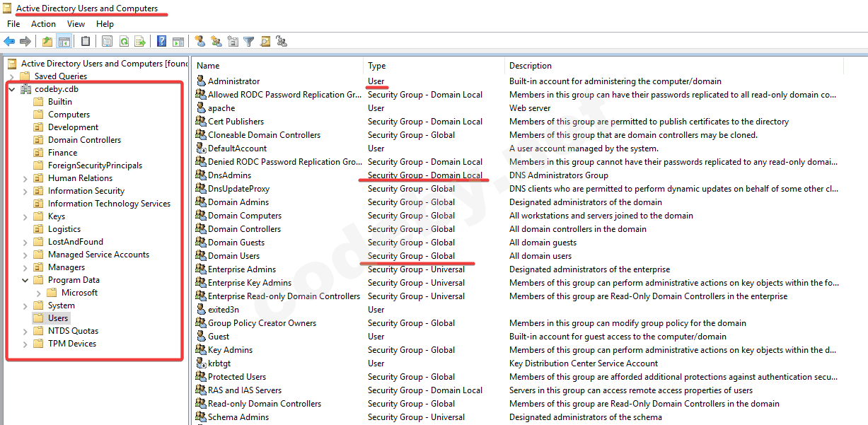Expand the System container
868x425 pixels.
25,305
